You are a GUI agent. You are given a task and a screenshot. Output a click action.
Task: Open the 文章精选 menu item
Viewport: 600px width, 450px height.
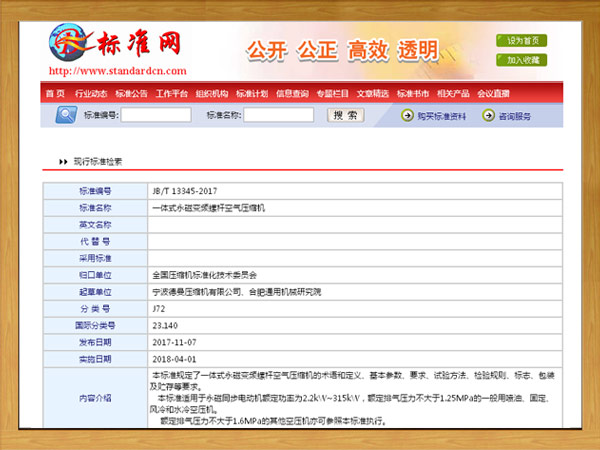(x=373, y=93)
